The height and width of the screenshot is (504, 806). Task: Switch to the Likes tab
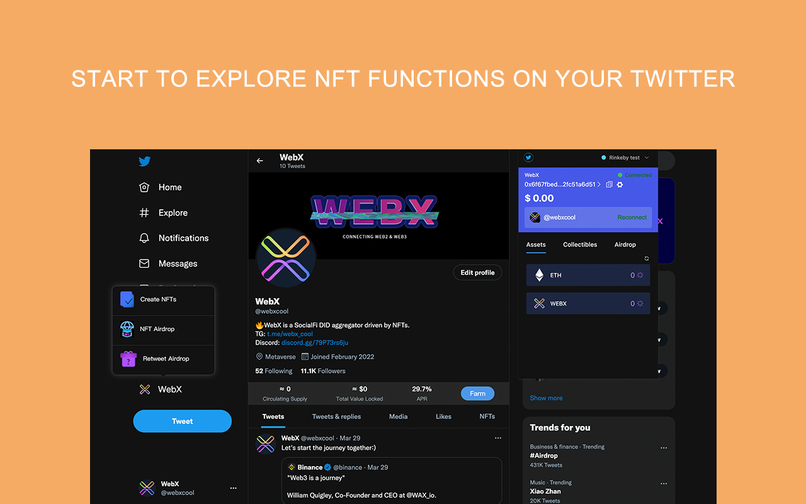point(443,417)
